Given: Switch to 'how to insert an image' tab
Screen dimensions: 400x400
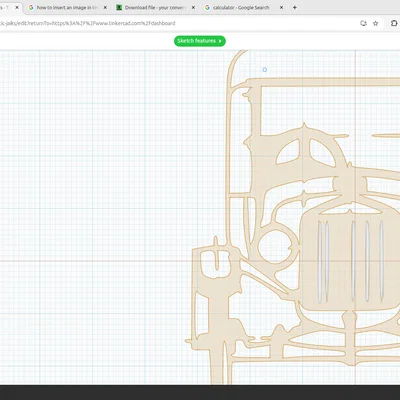Looking at the screenshot, I should (68, 7).
